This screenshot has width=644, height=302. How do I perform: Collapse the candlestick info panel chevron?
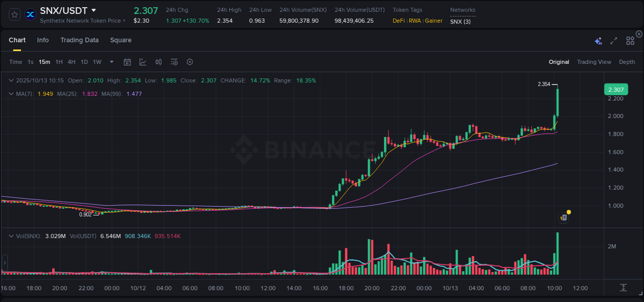click(11, 80)
